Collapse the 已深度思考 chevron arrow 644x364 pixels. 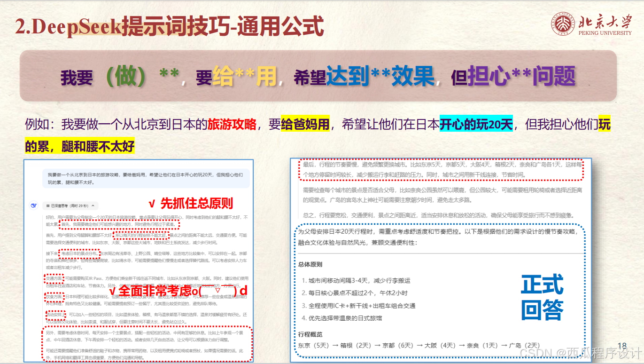(93, 206)
